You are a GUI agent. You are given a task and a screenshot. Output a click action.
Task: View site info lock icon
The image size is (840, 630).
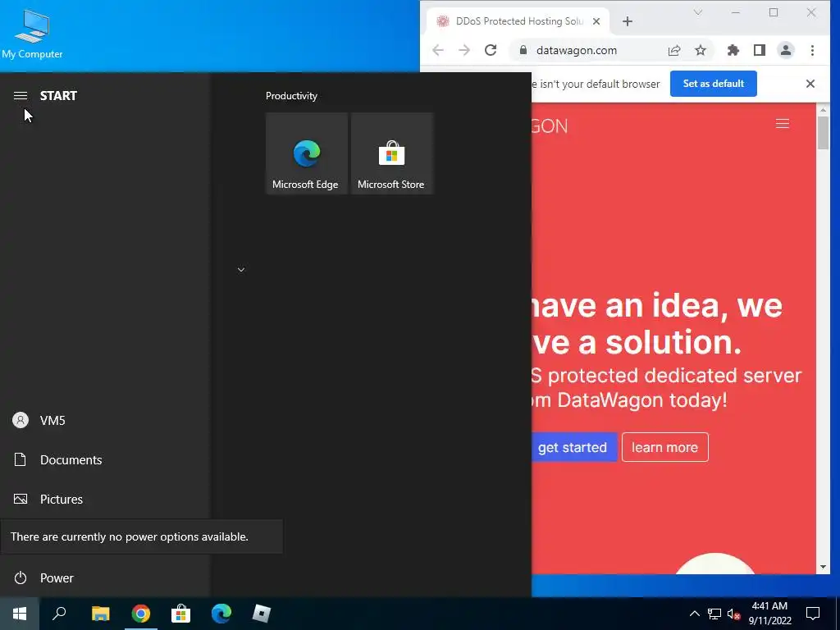coord(523,50)
